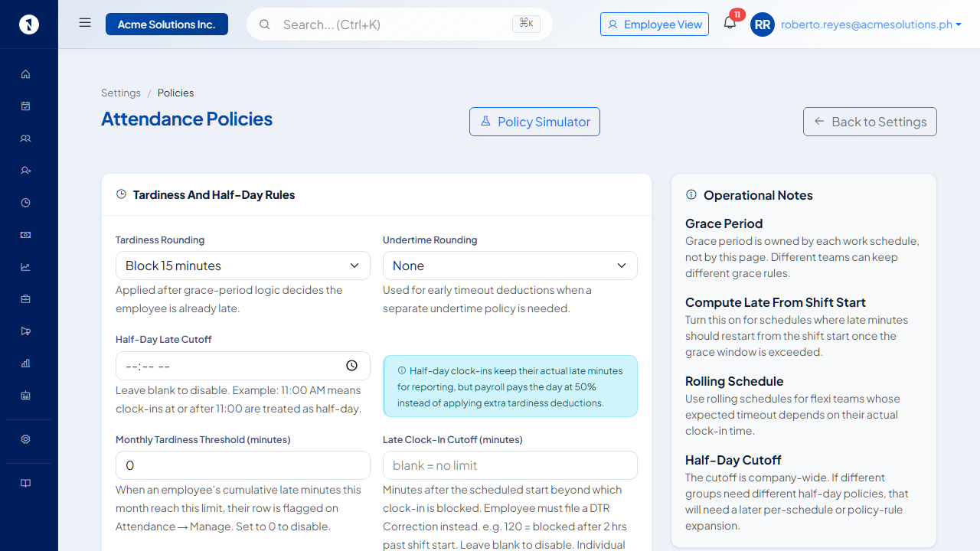Click the Rolling Schedule note title
Screen dimensions: 980x551
pyautogui.click(x=734, y=381)
